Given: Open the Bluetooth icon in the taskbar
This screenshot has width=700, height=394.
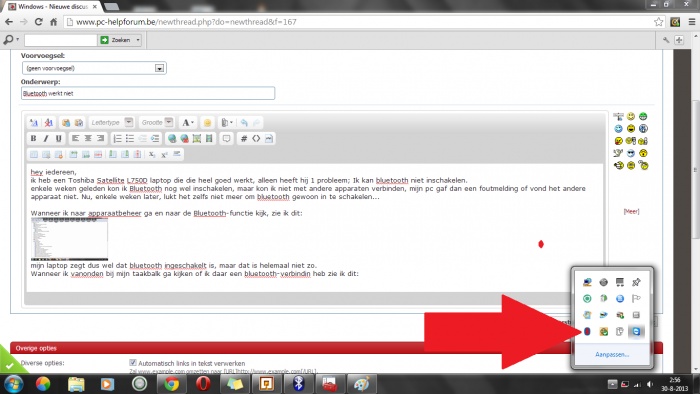Looking at the screenshot, I should pyautogui.click(x=298, y=383).
